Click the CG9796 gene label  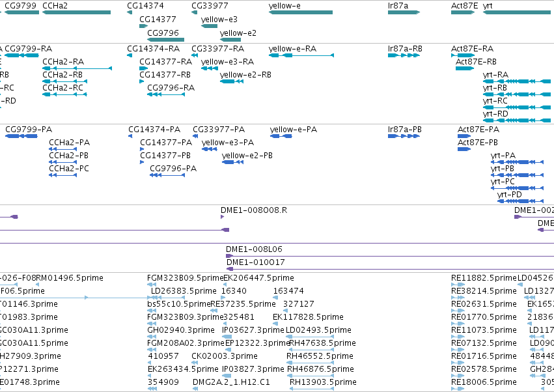point(163,33)
